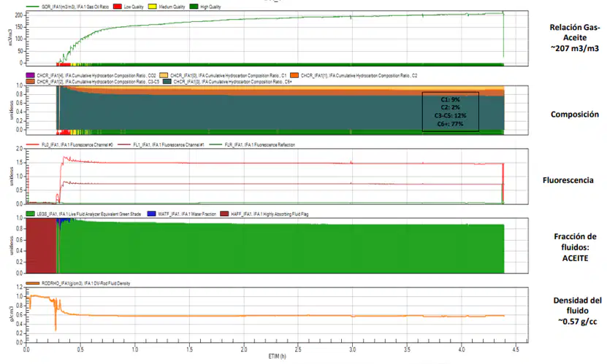
Task: Click the 4.5 tick on the ETIM axis
Action: (516, 349)
